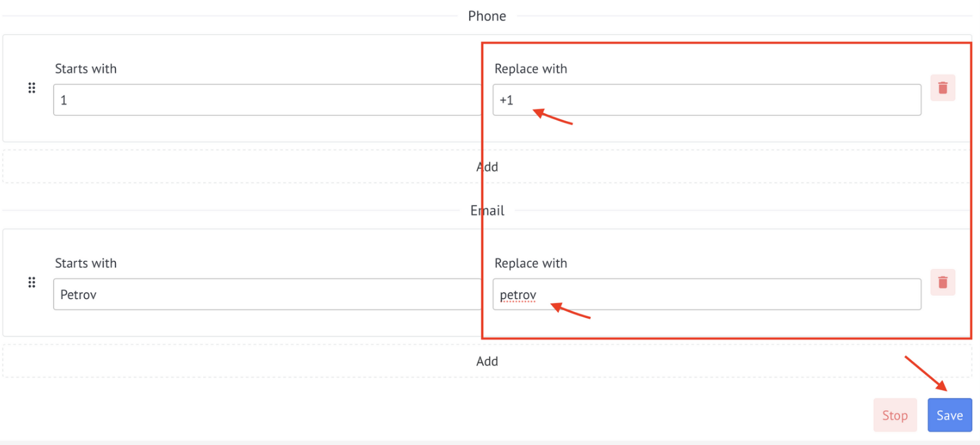Click the "Replace with" label in Phone rule
Image resolution: width=980 pixels, height=445 pixels.
coord(531,69)
